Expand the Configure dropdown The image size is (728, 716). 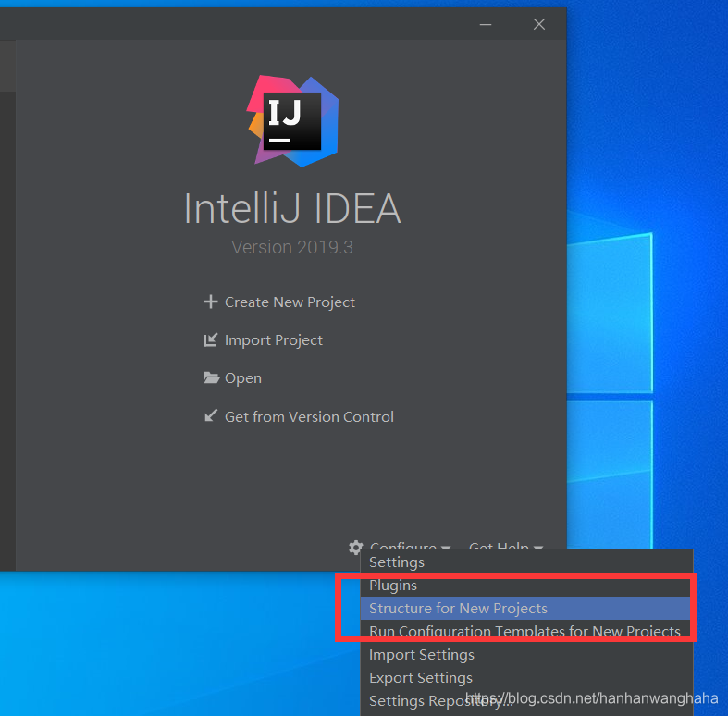(x=410, y=546)
